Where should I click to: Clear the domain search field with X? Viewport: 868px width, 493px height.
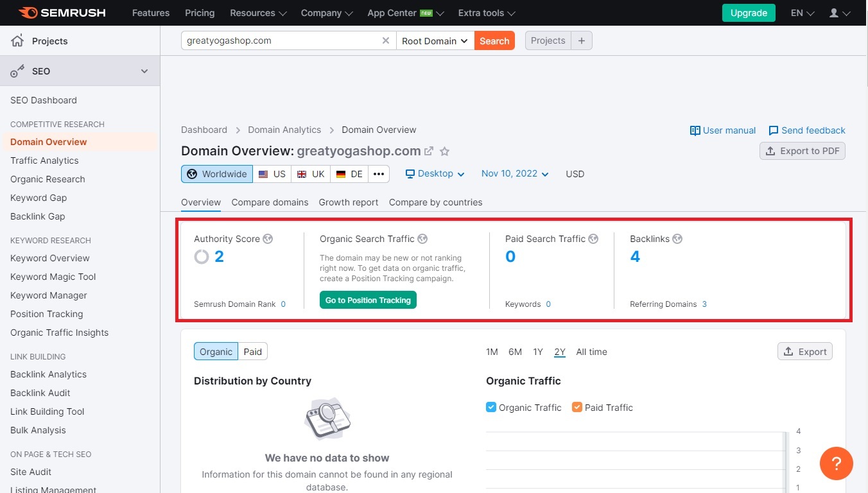[x=386, y=40]
